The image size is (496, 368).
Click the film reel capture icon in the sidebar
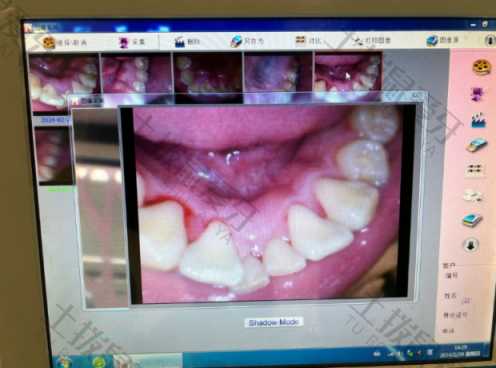481,67
